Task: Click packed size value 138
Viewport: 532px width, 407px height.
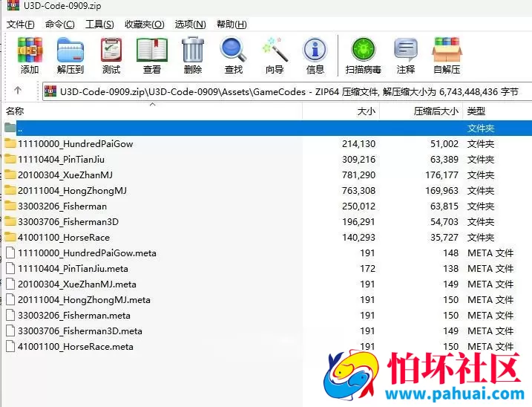Action: [451, 269]
